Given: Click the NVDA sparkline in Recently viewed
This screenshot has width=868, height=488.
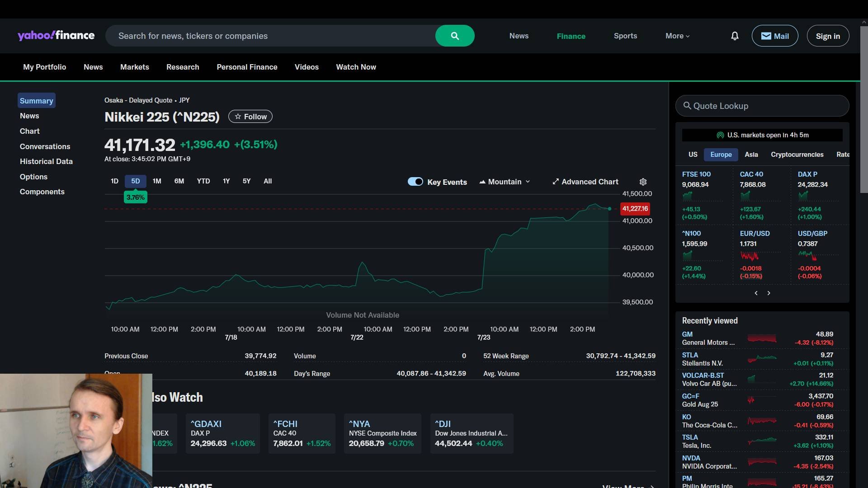Looking at the screenshot, I should click(762, 462).
